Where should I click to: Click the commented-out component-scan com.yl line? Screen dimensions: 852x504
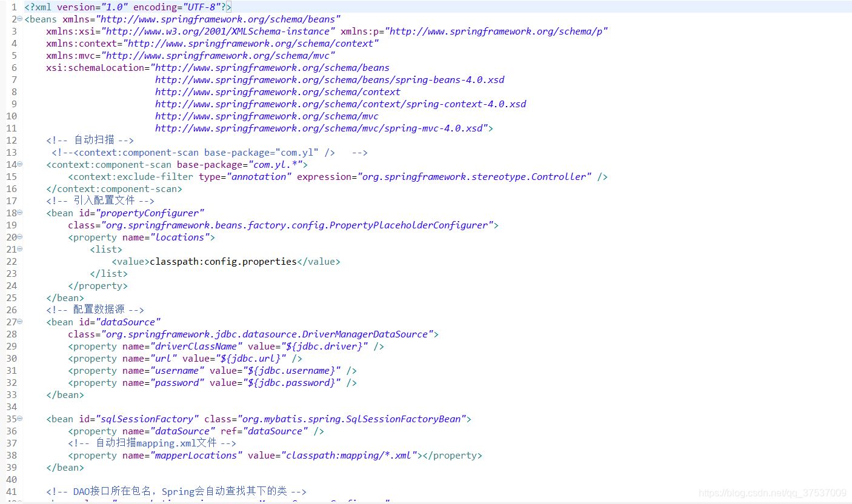click(x=210, y=153)
